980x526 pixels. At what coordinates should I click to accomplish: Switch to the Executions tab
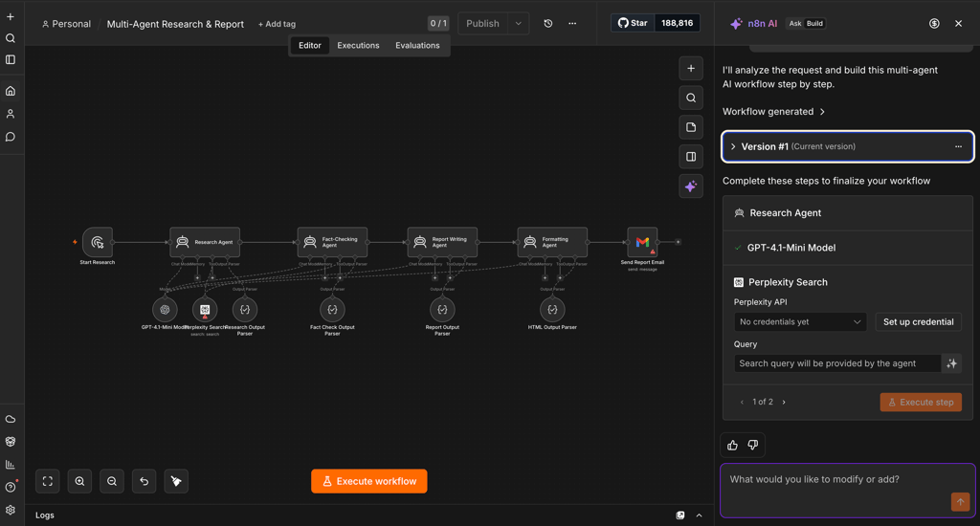coord(358,46)
